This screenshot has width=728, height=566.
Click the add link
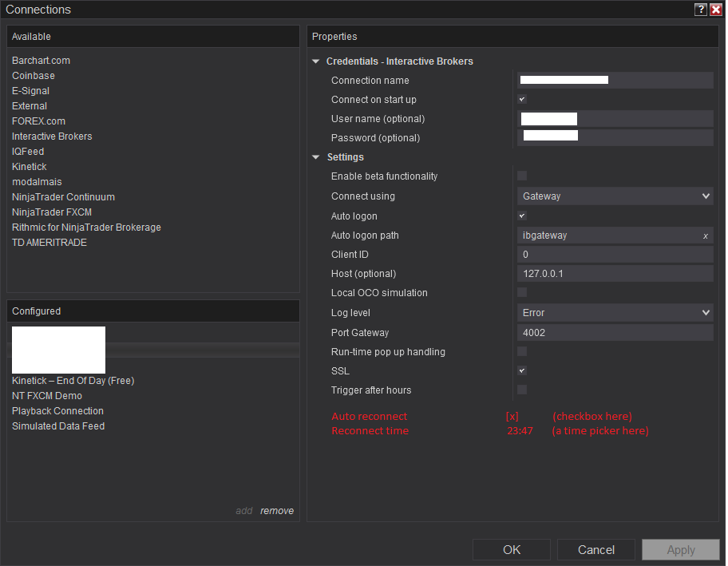click(243, 511)
